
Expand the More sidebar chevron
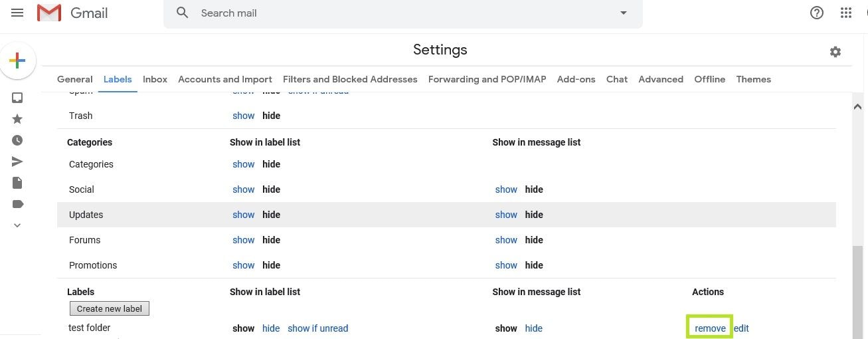pyautogui.click(x=17, y=225)
